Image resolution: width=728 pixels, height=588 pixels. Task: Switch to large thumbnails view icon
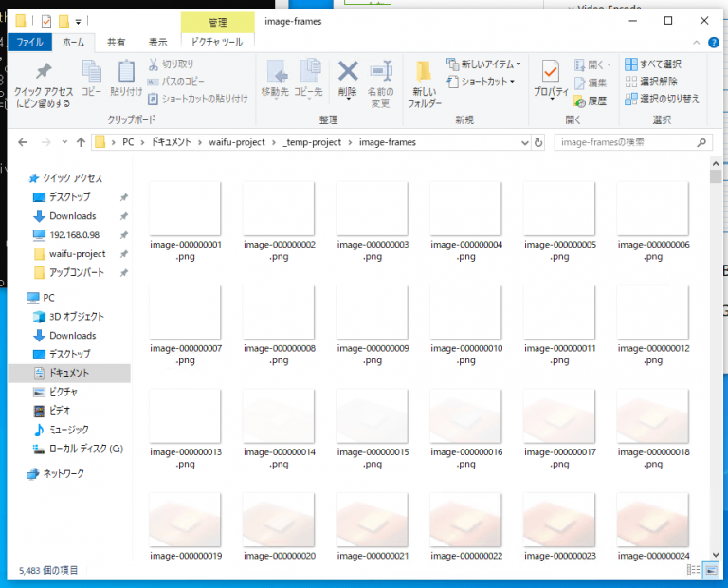coord(711,570)
